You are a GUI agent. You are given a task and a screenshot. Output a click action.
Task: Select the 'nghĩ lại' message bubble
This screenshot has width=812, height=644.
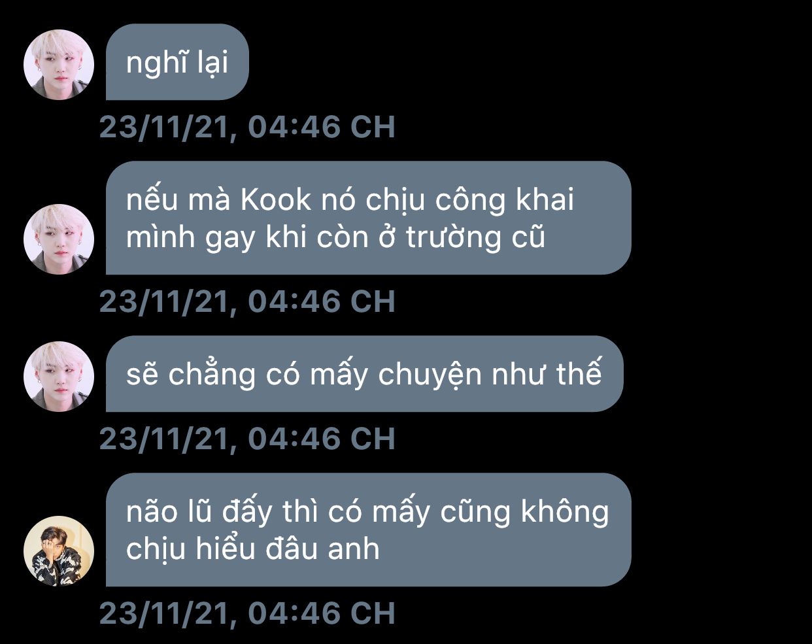pos(177,62)
